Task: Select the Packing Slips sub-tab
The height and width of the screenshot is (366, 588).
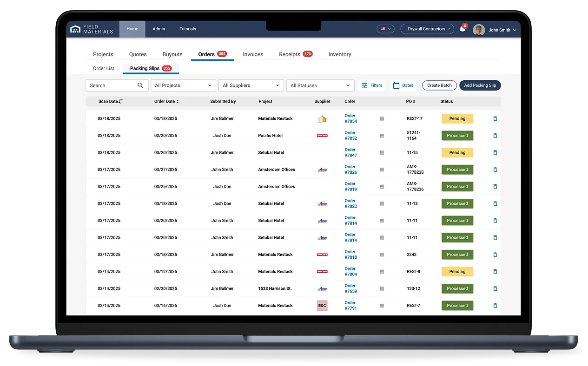Action: (x=151, y=68)
